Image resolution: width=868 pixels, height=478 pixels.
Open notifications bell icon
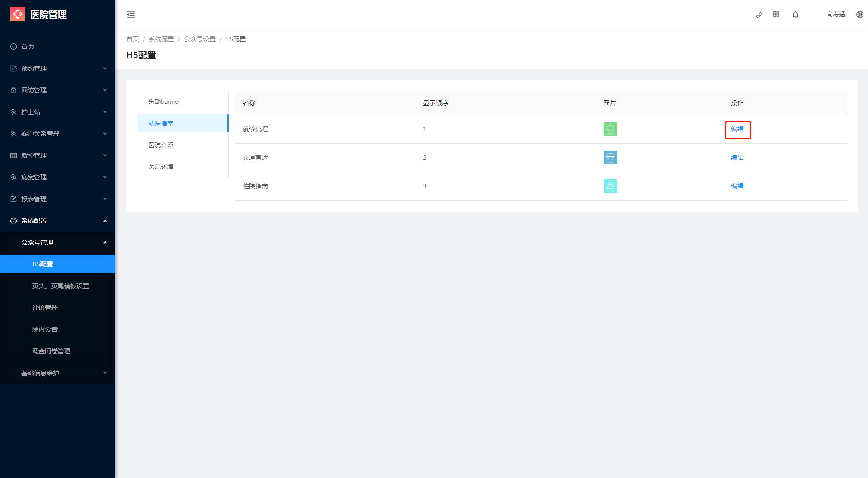point(796,14)
